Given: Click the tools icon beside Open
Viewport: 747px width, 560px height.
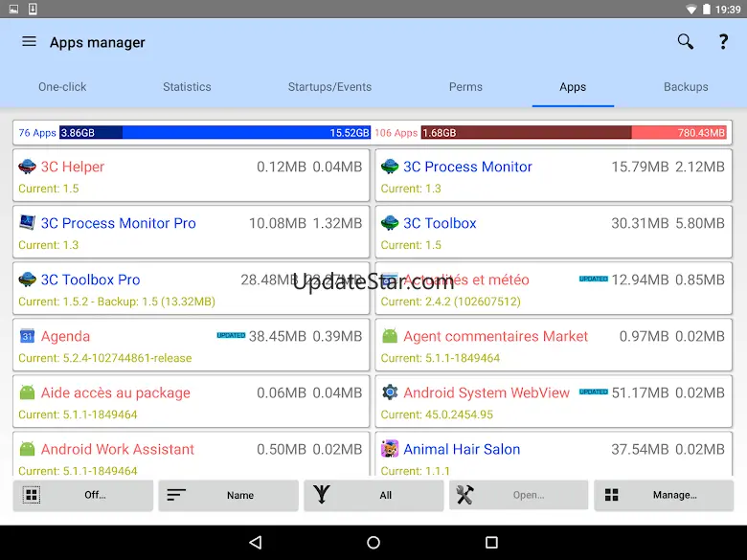Looking at the screenshot, I should tap(465, 495).
